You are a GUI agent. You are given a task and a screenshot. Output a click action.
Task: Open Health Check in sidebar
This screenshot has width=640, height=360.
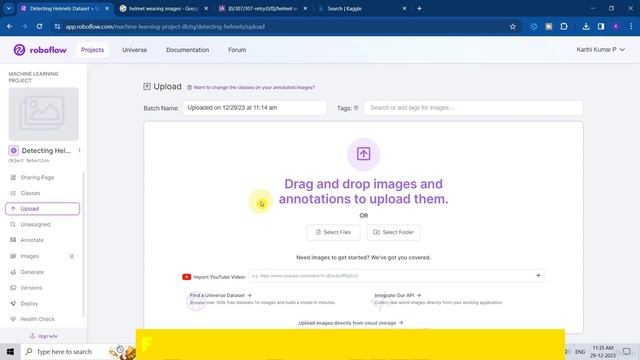(37, 319)
